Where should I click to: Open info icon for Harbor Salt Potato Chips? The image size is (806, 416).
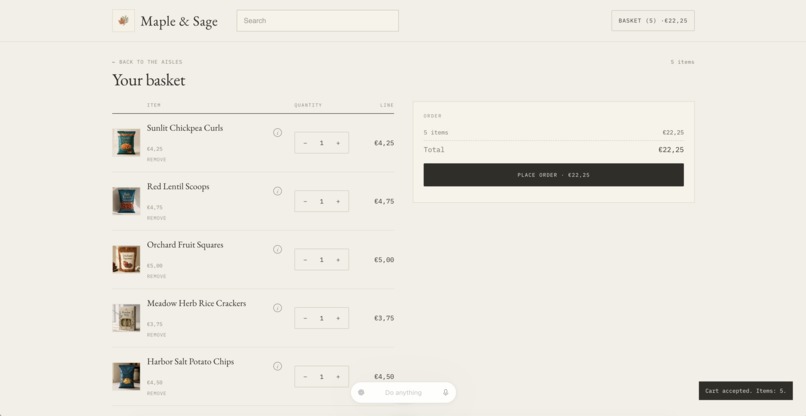(x=278, y=366)
